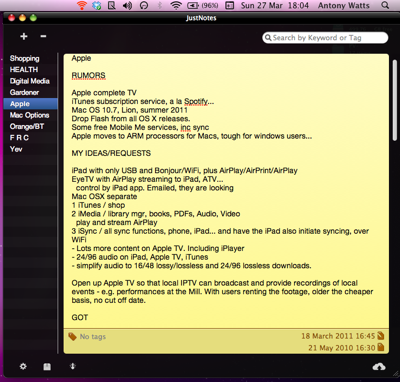Click the GOT line at the note bottom
400x382 pixels.
[x=80, y=317]
